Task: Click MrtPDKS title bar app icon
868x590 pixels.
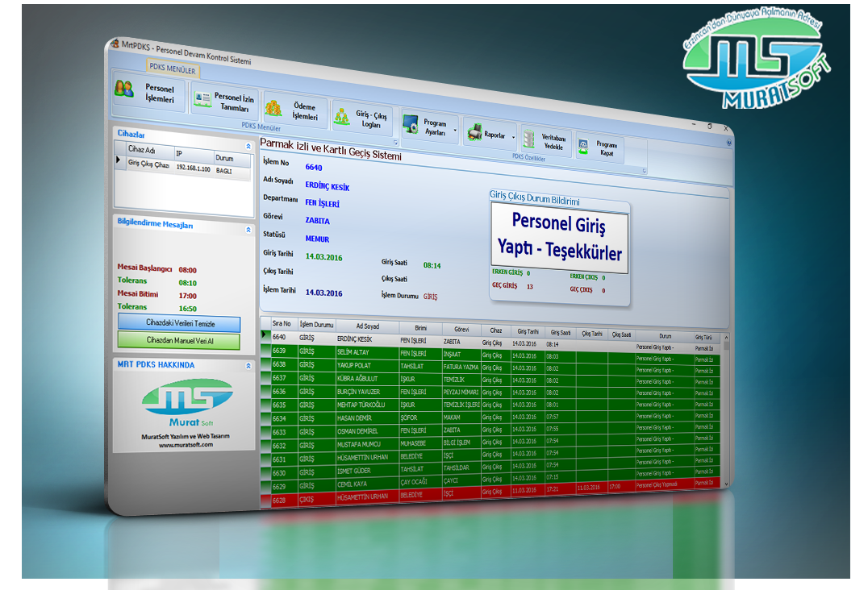Action: pyautogui.click(x=115, y=44)
